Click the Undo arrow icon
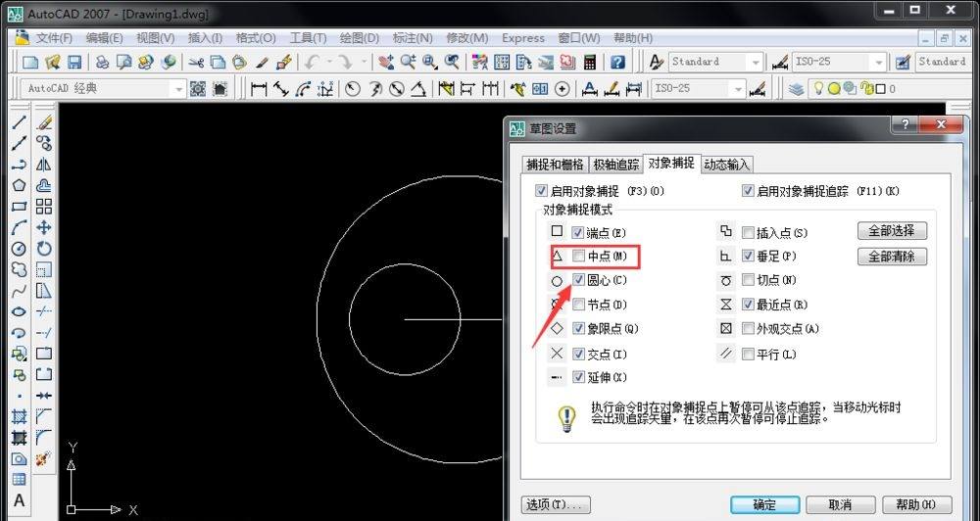The image size is (980, 521). click(312, 62)
